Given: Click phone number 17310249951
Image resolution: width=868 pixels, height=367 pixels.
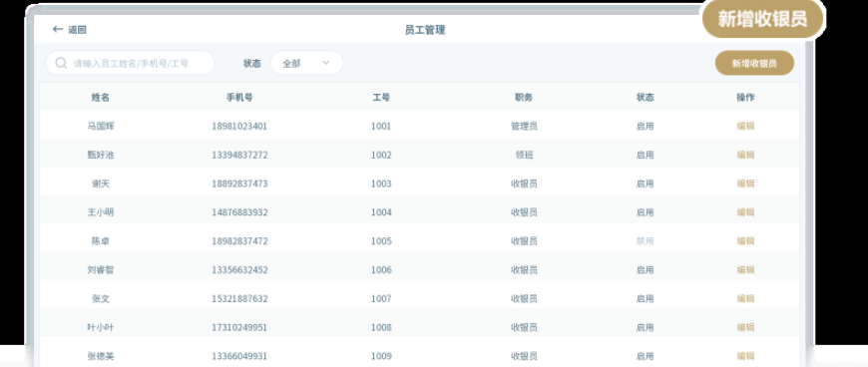Looking at the screenshot, I should [239, 328].
